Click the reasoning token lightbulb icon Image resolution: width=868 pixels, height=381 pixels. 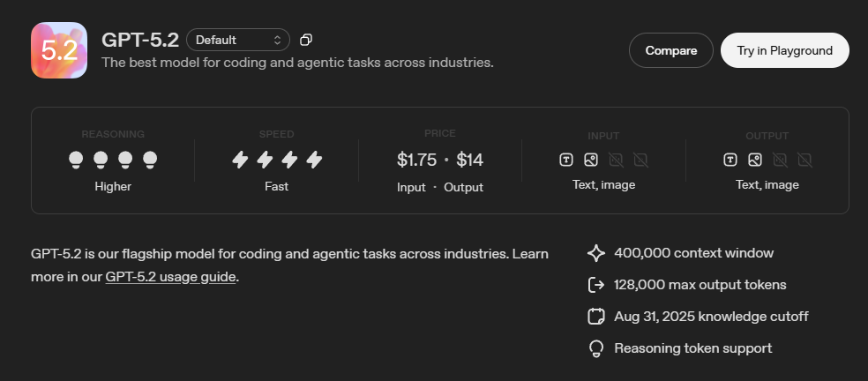pyautogui.click(x=596, y=348)
